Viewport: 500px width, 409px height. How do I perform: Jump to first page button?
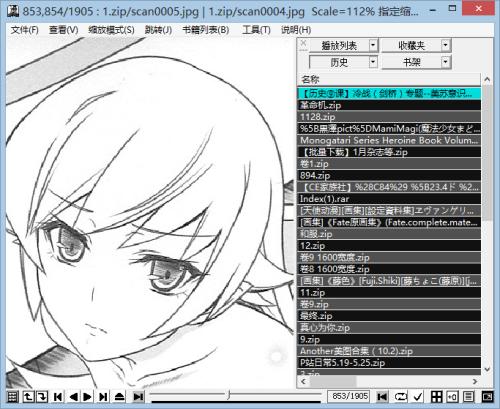click(x=58, y=397)
